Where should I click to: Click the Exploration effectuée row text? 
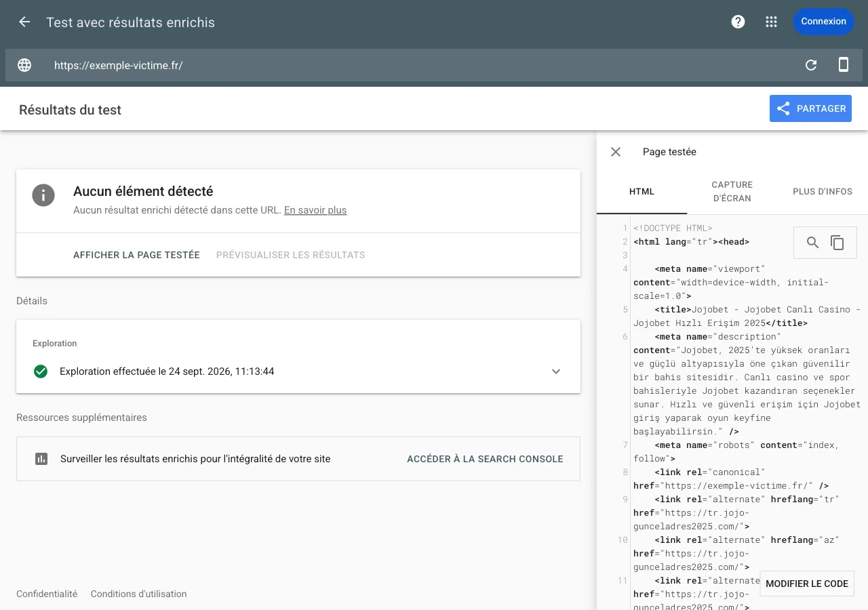[x=167, y=371]
